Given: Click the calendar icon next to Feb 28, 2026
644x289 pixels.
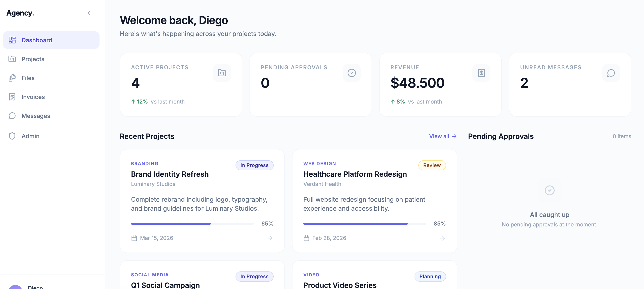Looking at the screenshot, I should pos(306,238).
